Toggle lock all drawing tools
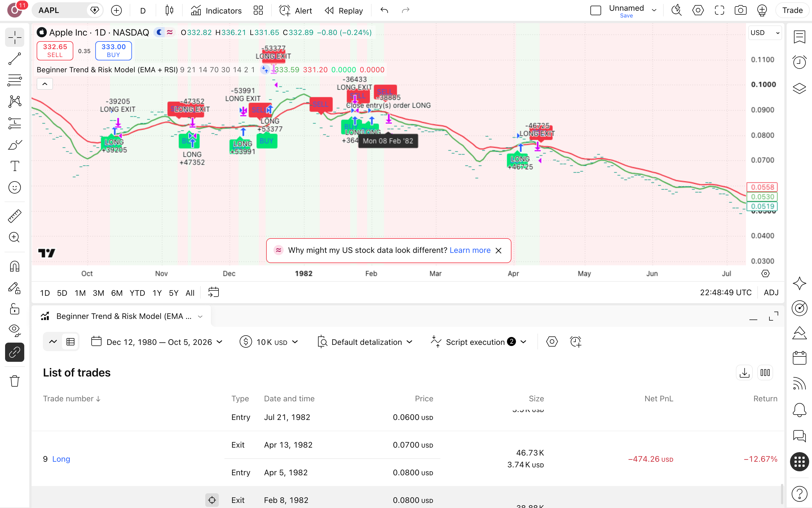Viewport: 812px width, 508px height. pyautogui.click(x=14, y=309)
